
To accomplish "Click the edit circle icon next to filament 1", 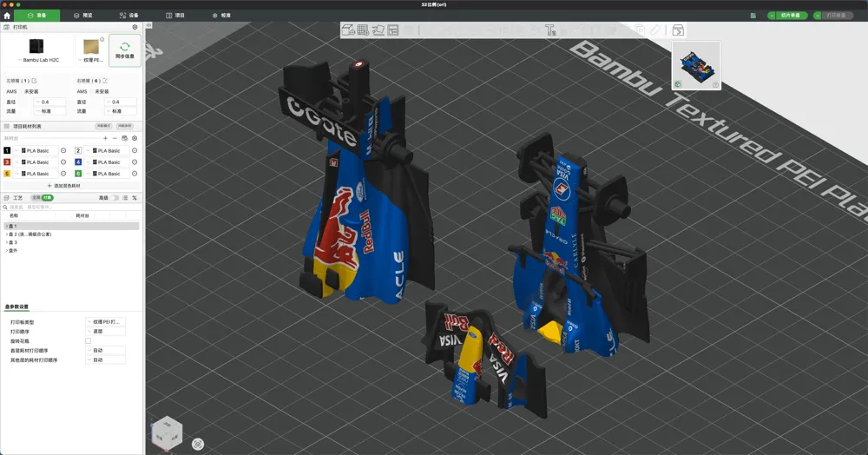I will click(x=63, y=150).
